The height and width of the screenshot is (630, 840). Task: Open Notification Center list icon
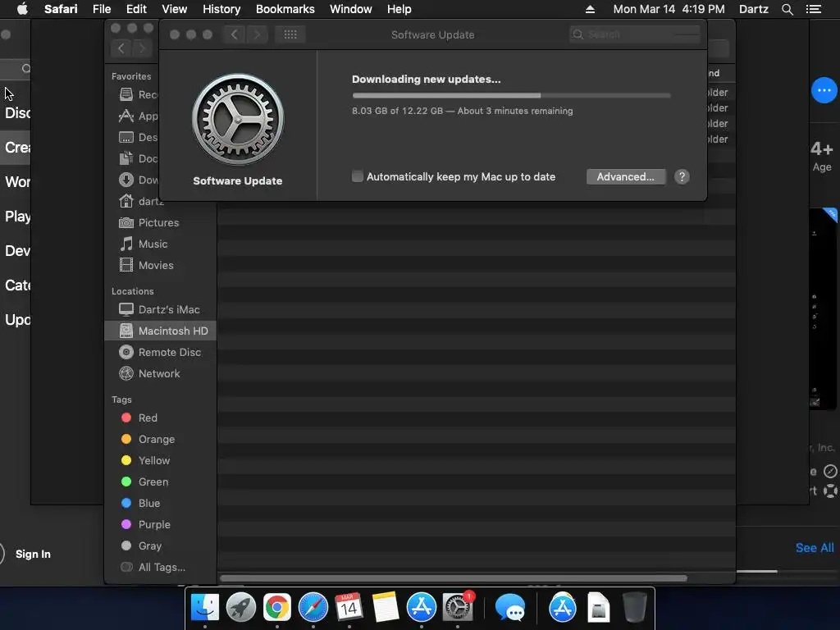813,9
